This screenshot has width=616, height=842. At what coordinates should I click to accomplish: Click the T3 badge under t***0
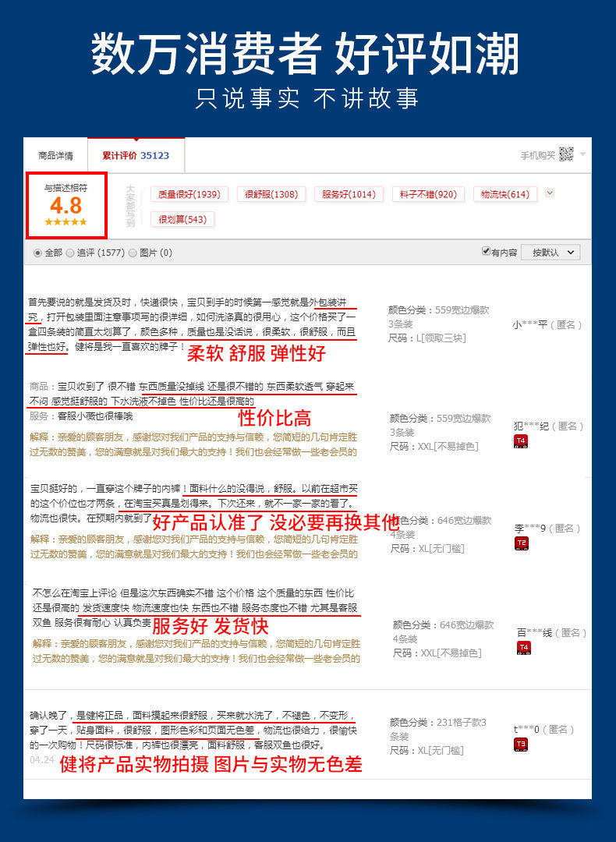521,745
